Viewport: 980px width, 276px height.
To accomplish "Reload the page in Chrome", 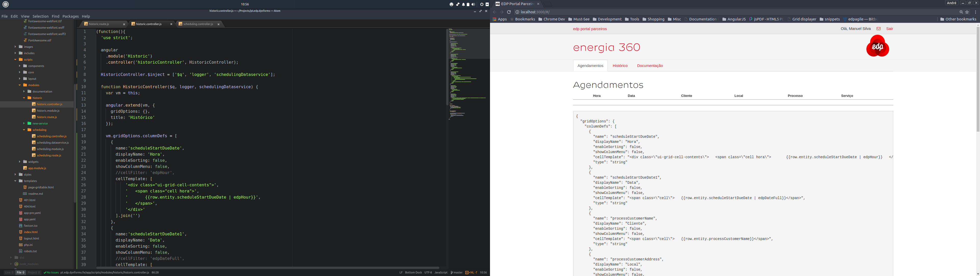I will pos(509,12).
